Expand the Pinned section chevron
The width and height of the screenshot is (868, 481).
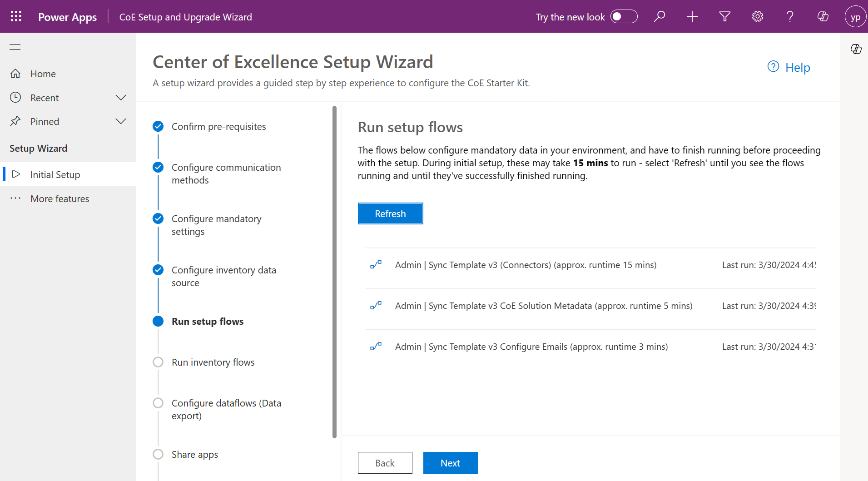(x=121, y=121)
